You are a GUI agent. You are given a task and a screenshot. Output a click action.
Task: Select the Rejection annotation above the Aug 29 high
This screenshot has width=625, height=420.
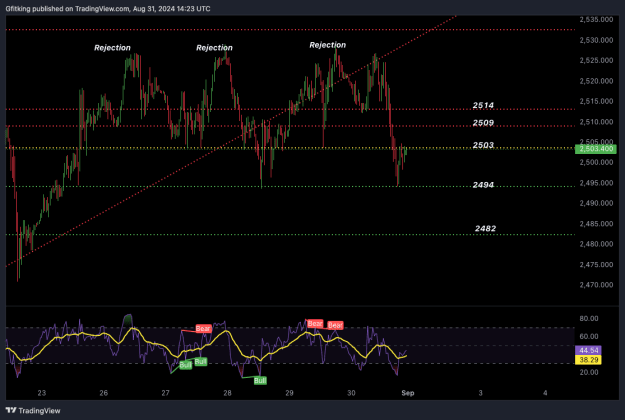pyautogui.click(x=328, y=45)
